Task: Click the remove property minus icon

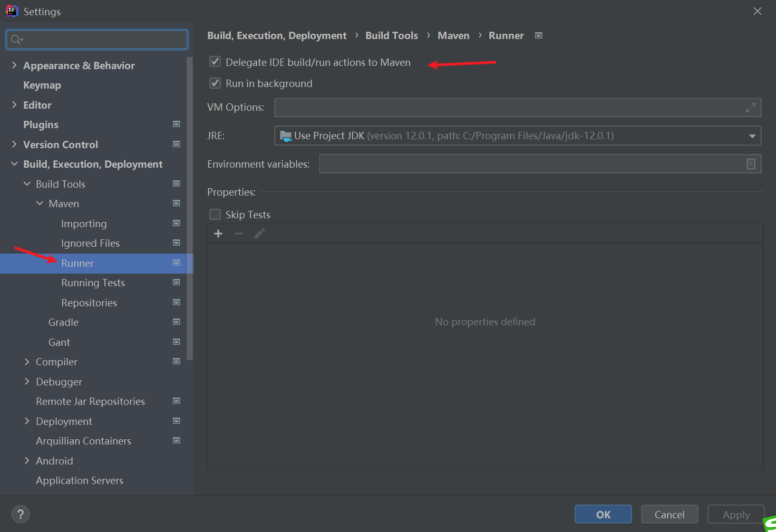Action: coord(239,234)
